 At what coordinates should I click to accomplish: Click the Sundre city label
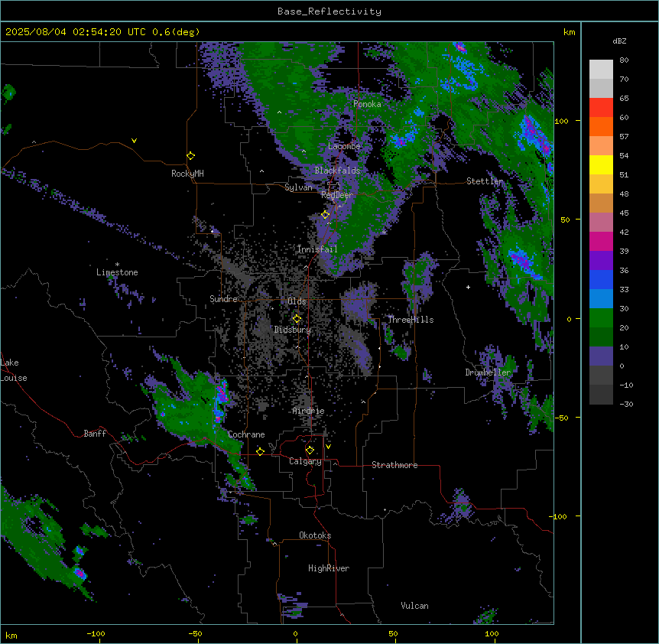(223, 299)
